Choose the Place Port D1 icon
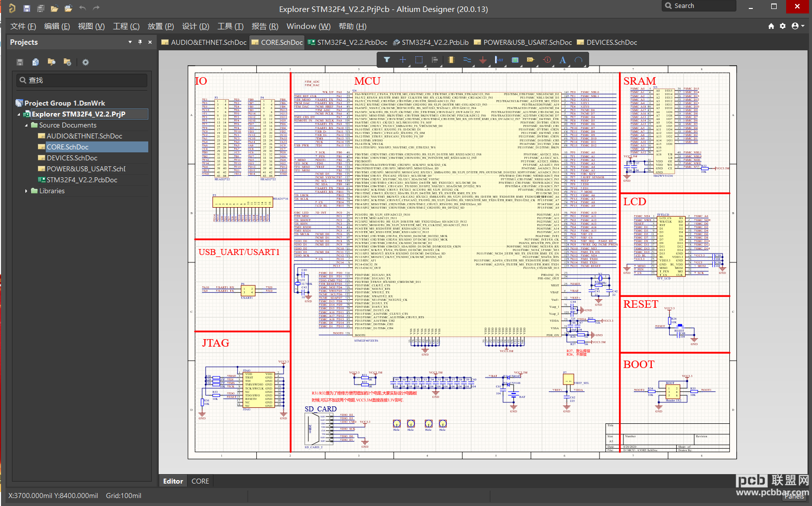 coord(530,60)
